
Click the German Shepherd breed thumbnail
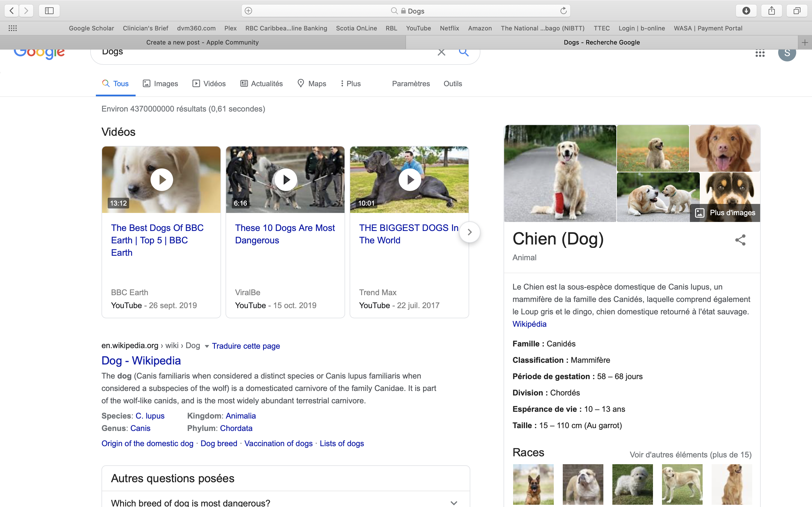533,484
